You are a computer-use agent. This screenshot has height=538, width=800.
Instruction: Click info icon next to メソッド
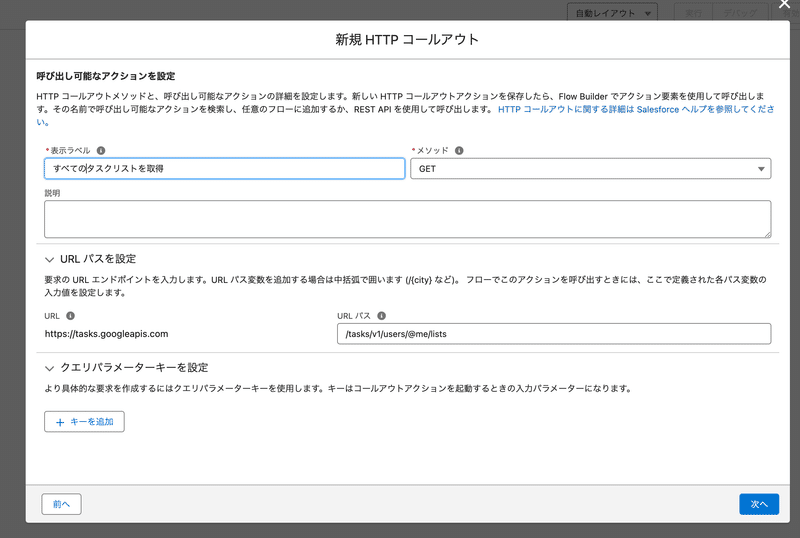(459, 151)
